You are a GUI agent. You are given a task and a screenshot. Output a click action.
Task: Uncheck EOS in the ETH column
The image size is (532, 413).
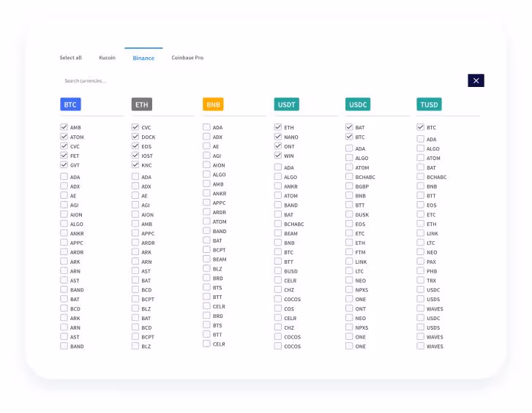[135, 146]
